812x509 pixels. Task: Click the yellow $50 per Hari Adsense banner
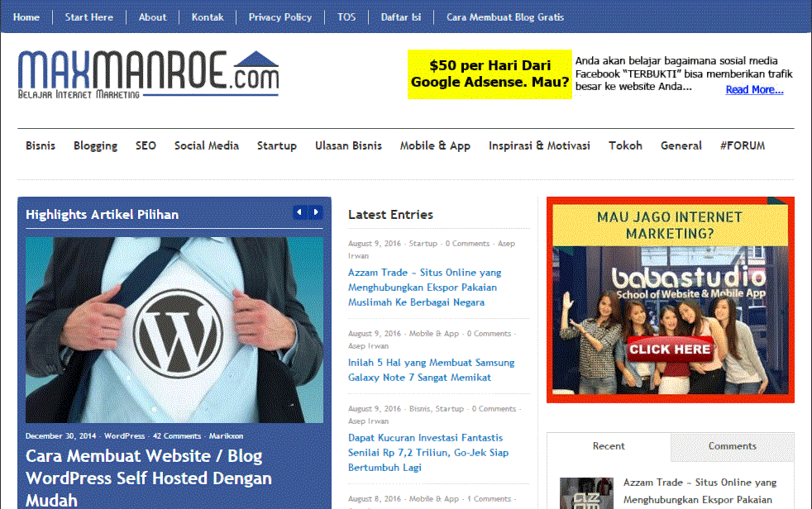[x=490, y=74]
